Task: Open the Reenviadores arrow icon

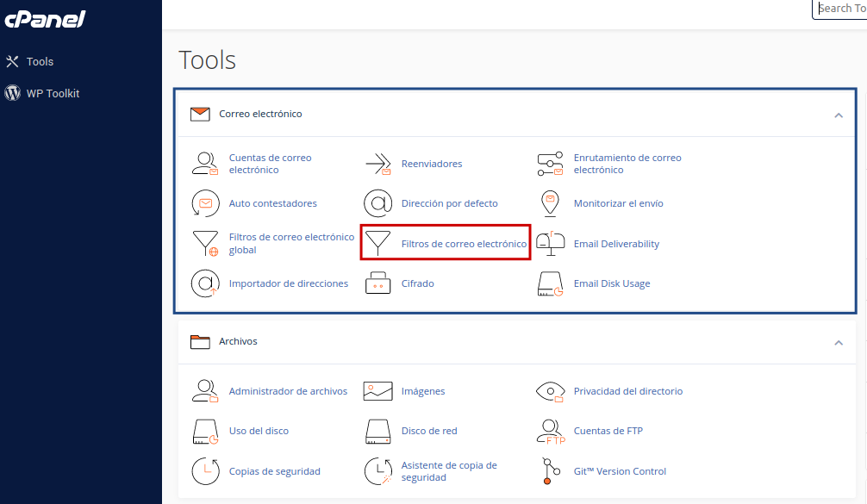Action: (x=377, y=164)
